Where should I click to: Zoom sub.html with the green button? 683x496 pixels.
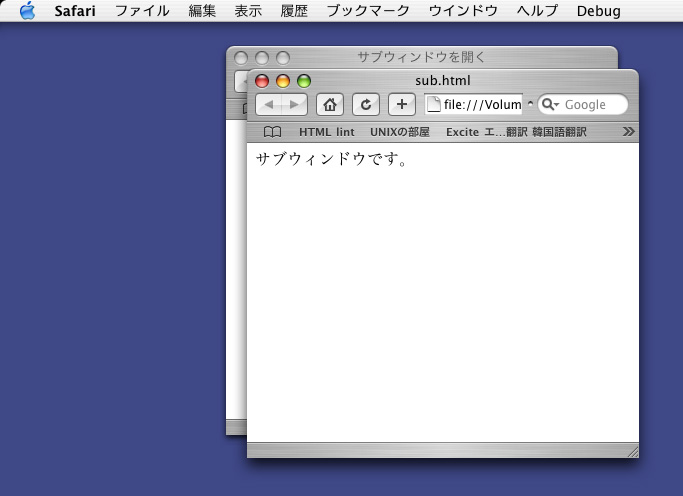[304, 81]
